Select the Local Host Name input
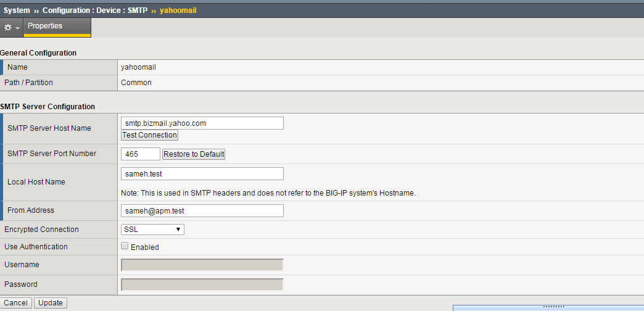Screen dimensions: 644x311 202,174
